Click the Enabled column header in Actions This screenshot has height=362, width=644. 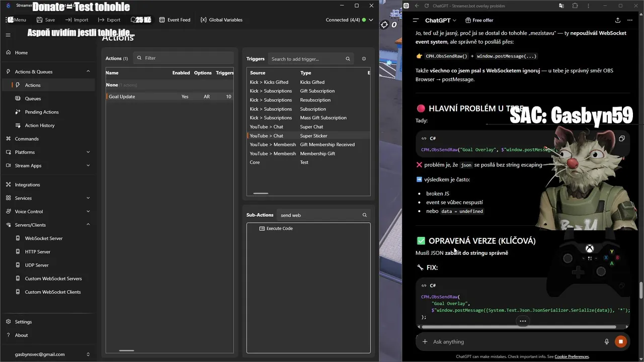point(181,73)
